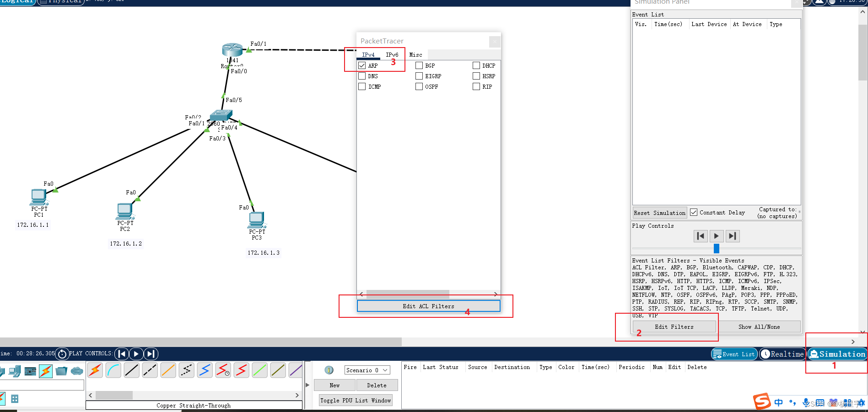Expand the Logical workspace mode selector
Image resolution: width=868 pixels, height=412 pixels.
click(17, 2)
